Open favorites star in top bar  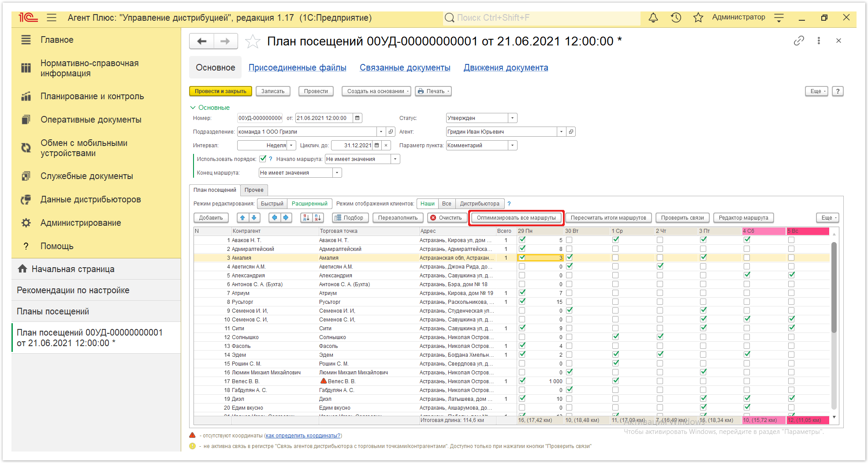point(698,18)
